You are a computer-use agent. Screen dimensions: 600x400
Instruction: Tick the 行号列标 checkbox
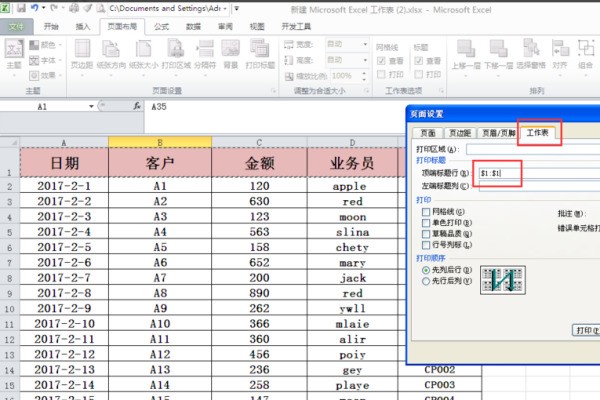click(427, 244)
